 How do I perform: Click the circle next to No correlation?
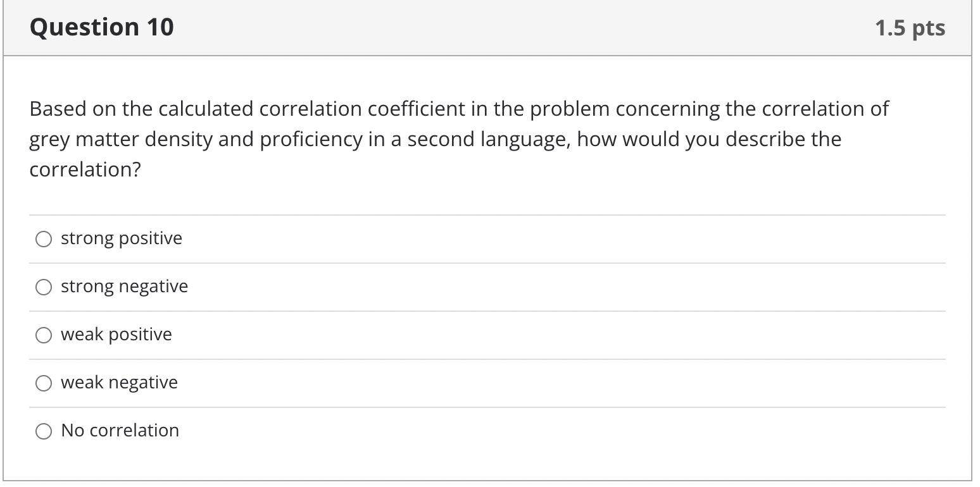pos(43,431)
